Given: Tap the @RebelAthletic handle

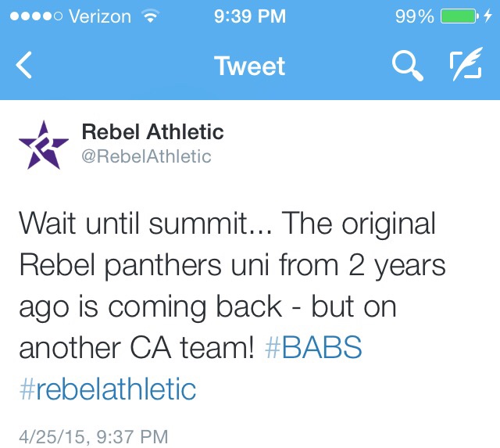Looking at the screenshot, I should pyautogui.click(x=146, y=156).
